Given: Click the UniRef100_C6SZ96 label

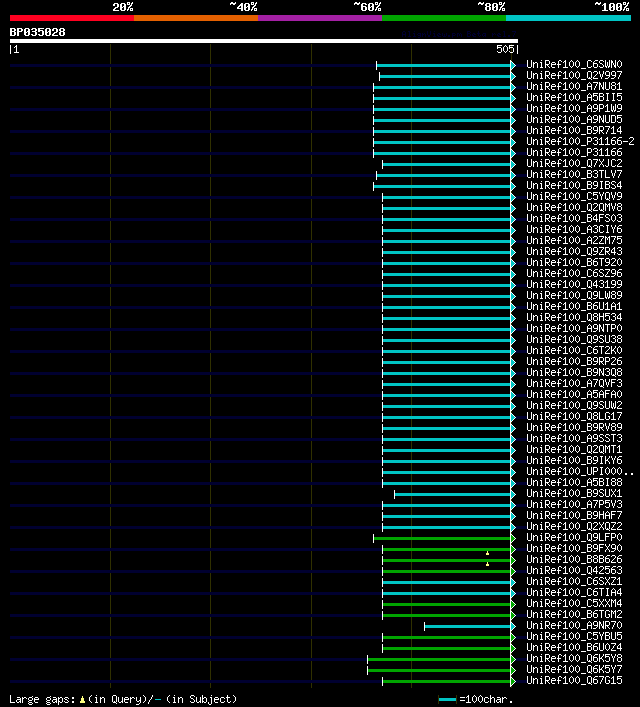Looking at the screenshot, I should click(x=574, y=274).
